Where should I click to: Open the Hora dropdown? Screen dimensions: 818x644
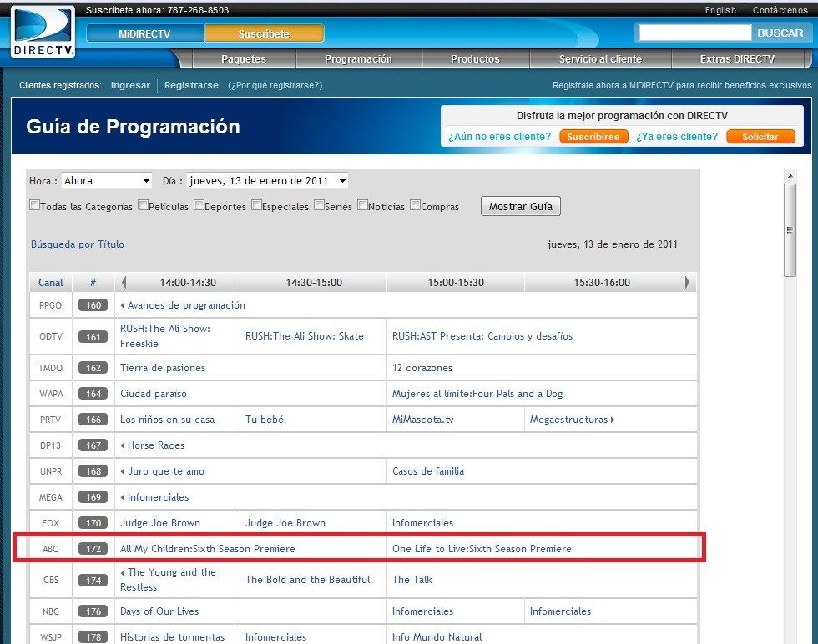click(107, 180)
